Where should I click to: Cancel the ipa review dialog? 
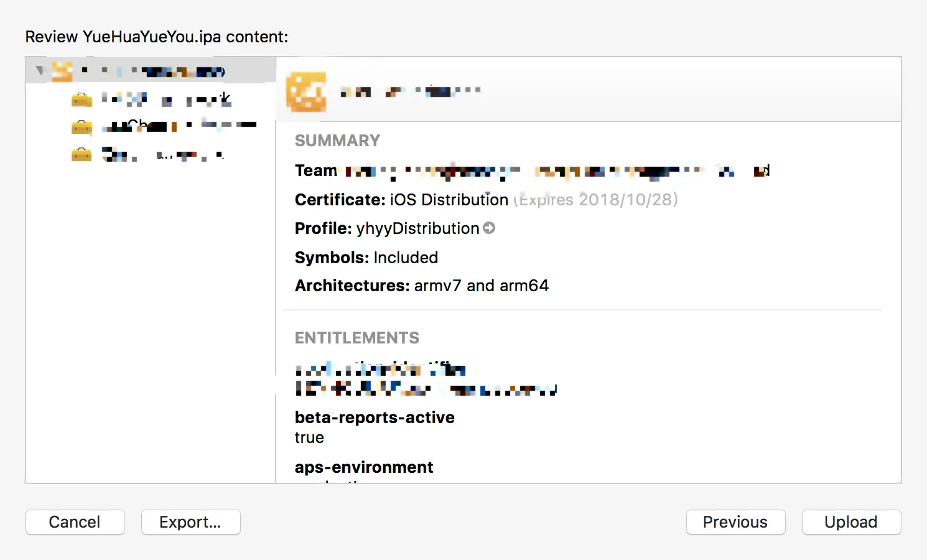[x=75, y=522]
